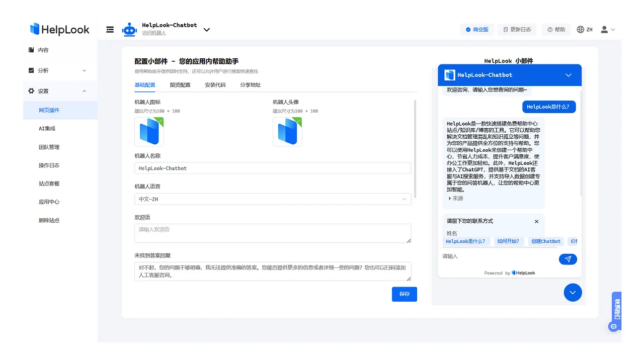Switch language via globe ZH icon

(x=585, y=30)
